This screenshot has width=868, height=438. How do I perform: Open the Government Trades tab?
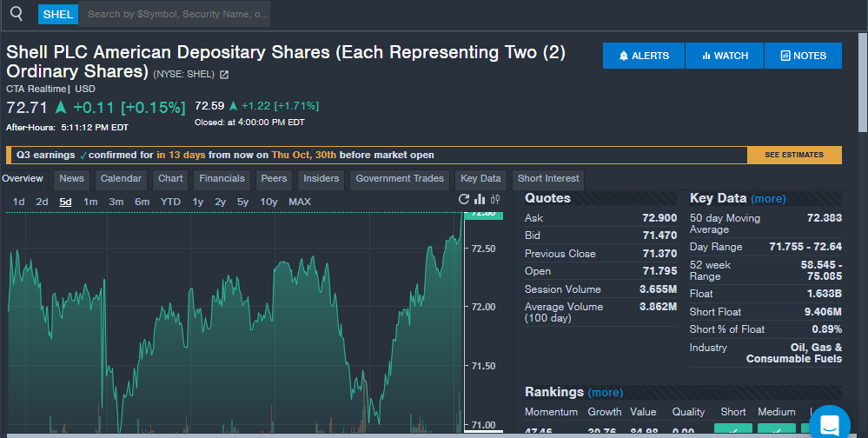(400, 179)
